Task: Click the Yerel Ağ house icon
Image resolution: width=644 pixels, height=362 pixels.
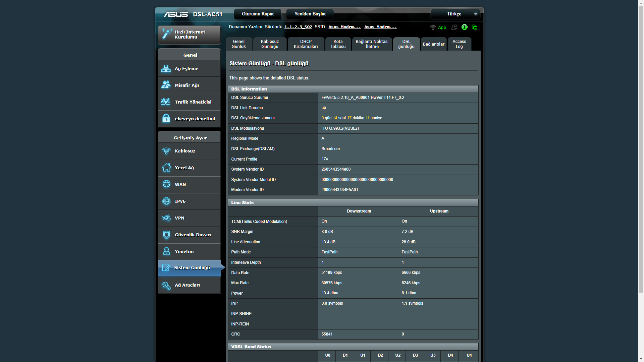Action: point(166,168)
